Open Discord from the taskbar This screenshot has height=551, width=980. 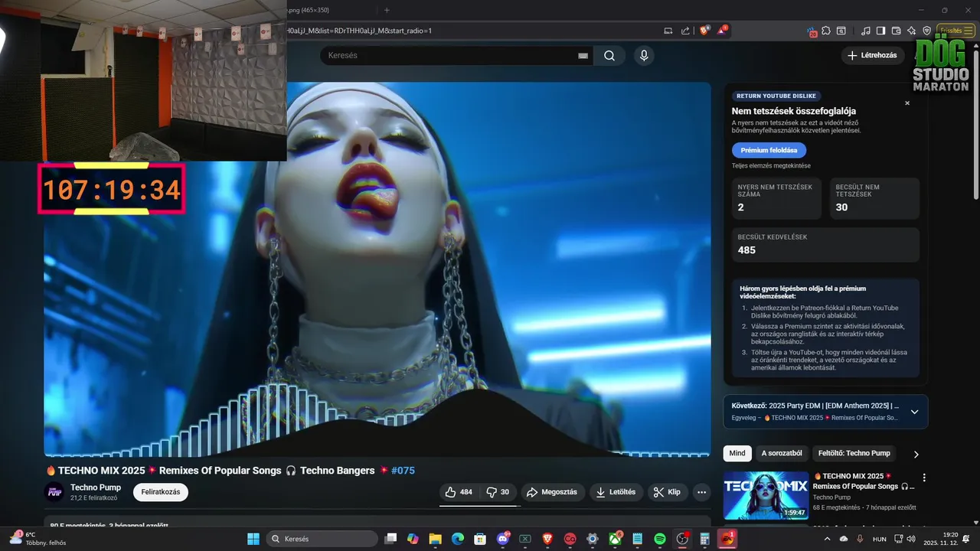(x=503, y=539)
